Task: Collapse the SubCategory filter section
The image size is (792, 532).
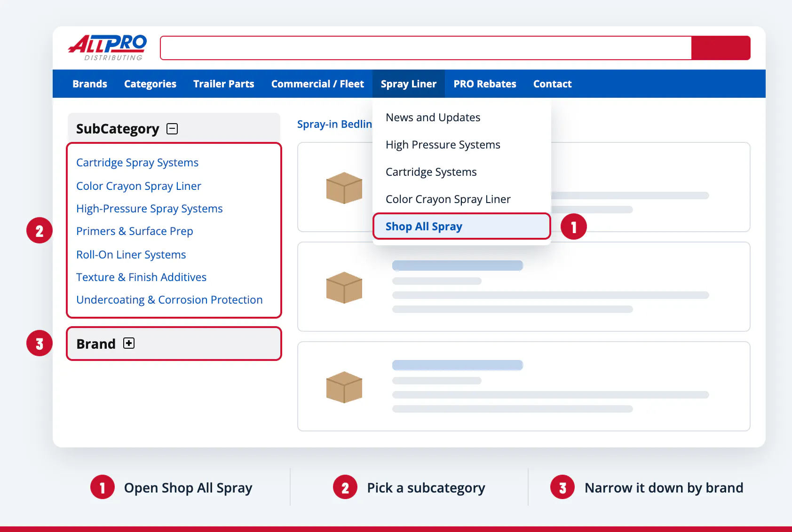Action: (172, 129)
